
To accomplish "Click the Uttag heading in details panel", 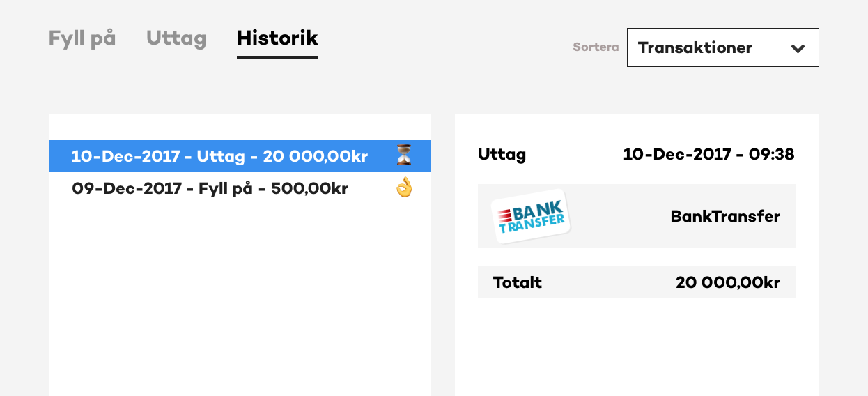I will pos(502,155).
